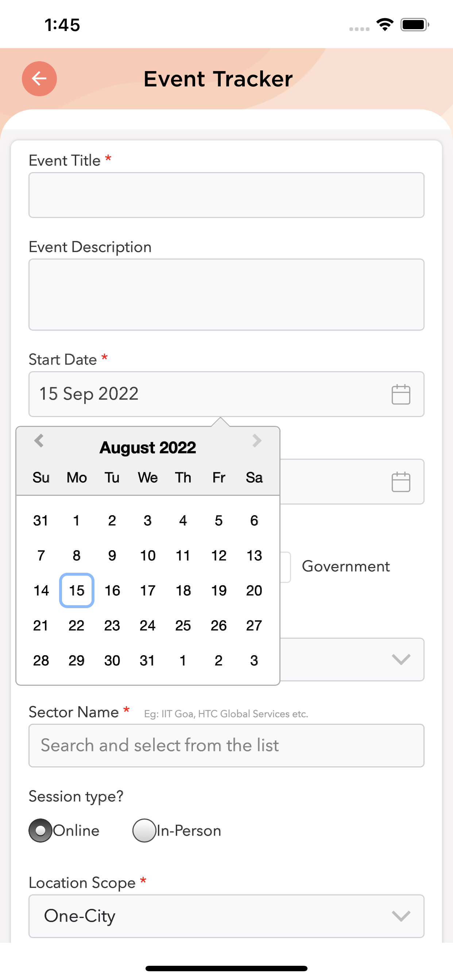Click the second date field calendar icon

point(400,482)
